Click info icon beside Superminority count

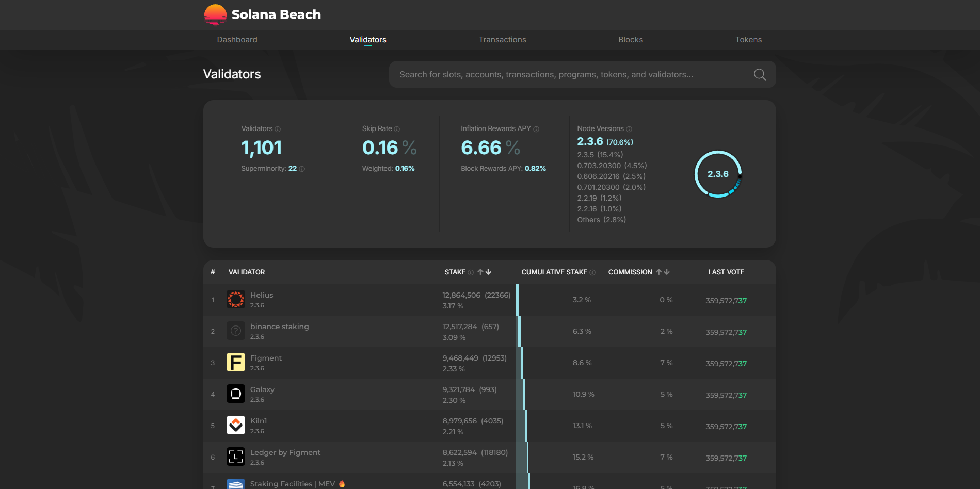[x=302, y=169]
